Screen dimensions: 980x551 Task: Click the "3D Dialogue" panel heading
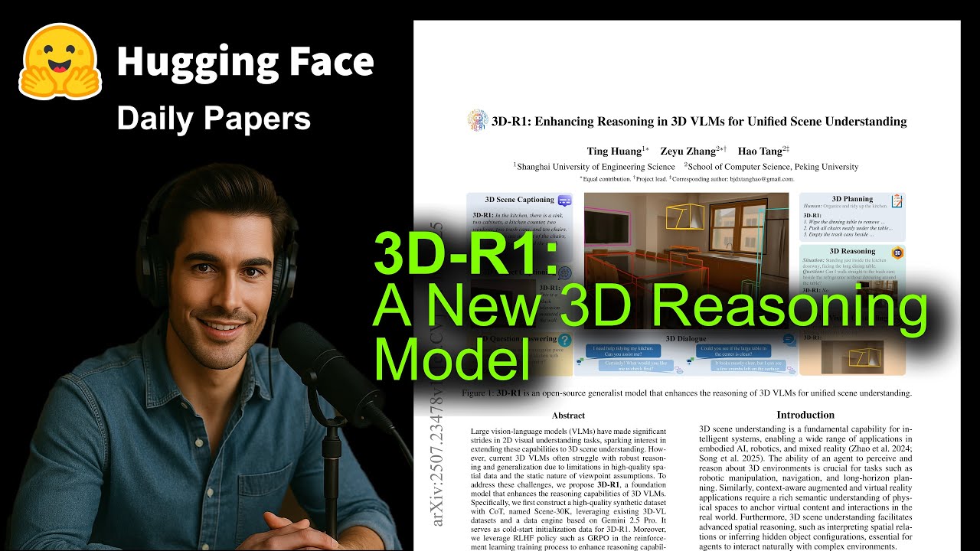point(686,338)
